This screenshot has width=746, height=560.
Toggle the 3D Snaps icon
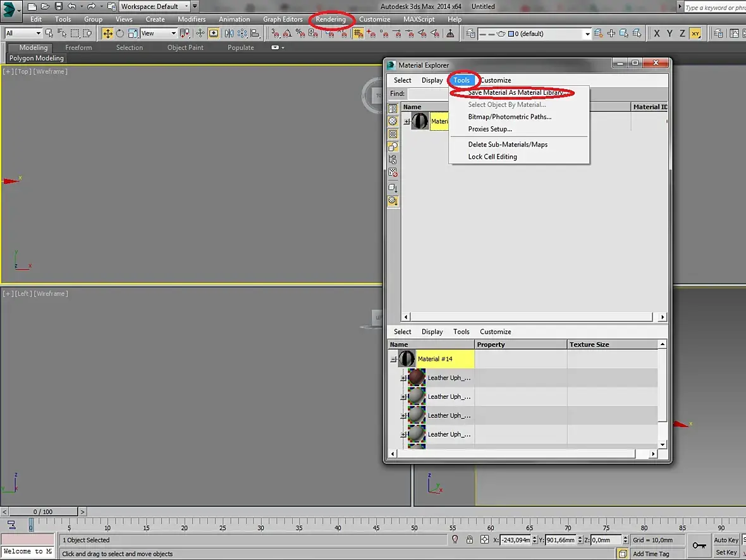pos(275,33)
